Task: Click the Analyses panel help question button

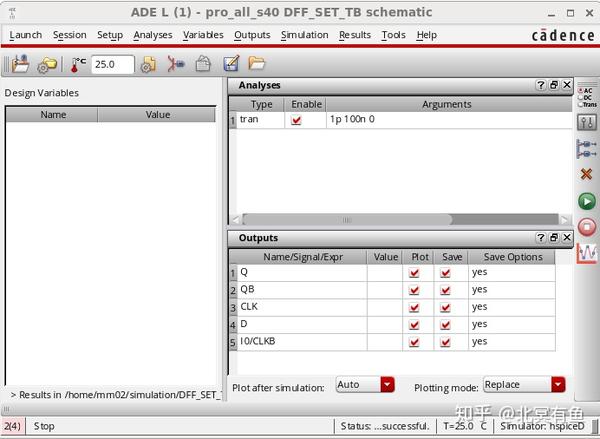Action: click(540, 85)
